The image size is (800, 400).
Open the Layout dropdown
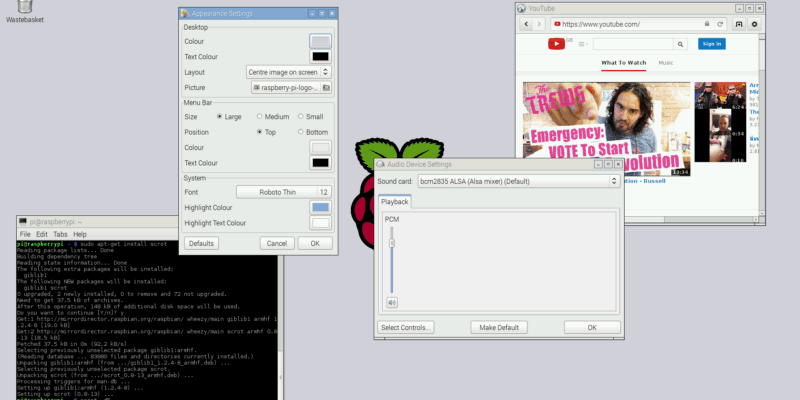289,72
